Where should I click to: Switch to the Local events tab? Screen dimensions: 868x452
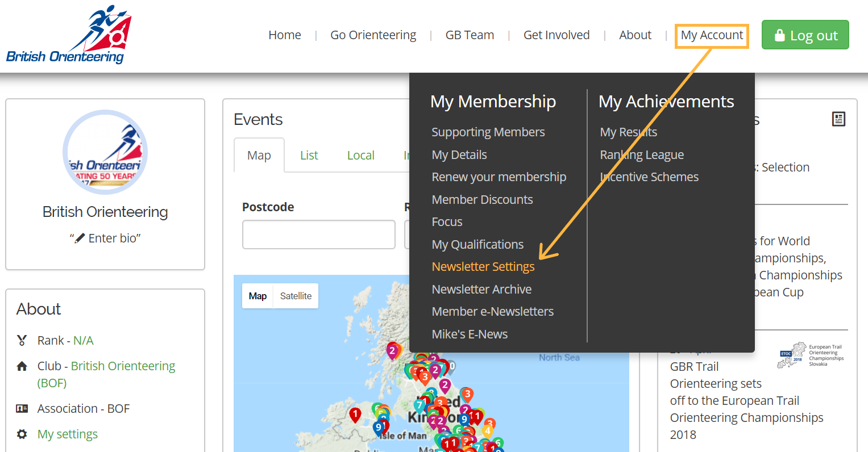click(x=360, y=156)
